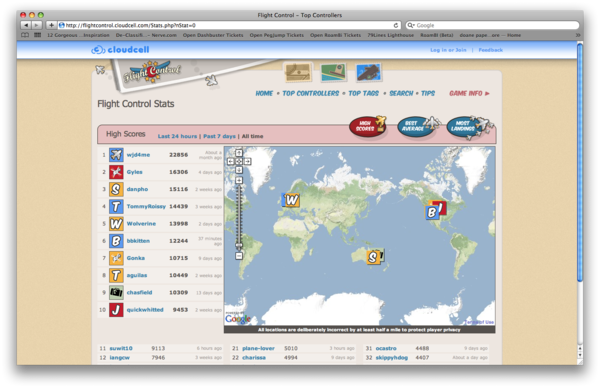Image resolution: width=600 pixels, height=388 pixels.
Task: Click the score 22856 for wjd4me
Action: pyautogui.click(x=178, y=155)
